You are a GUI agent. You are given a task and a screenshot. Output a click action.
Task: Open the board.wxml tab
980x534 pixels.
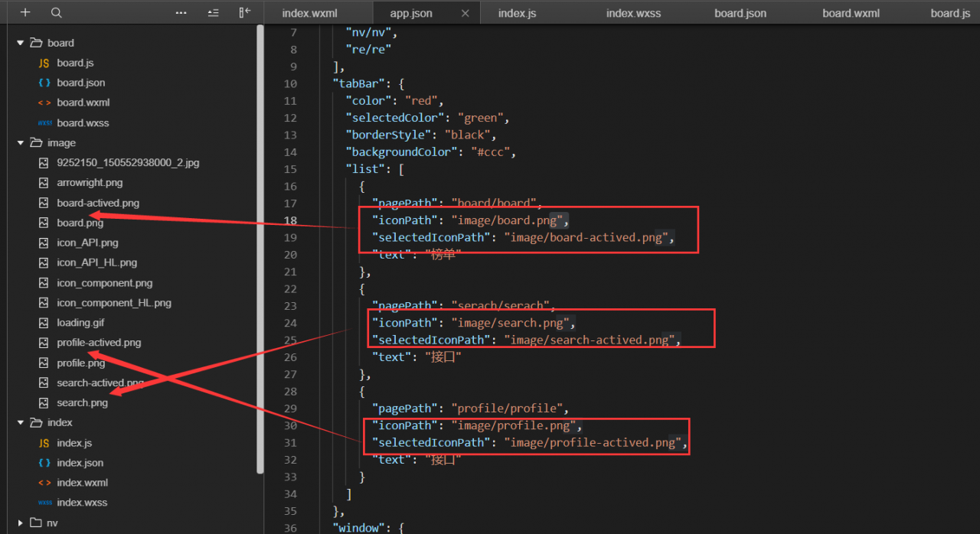click(851, 13)
